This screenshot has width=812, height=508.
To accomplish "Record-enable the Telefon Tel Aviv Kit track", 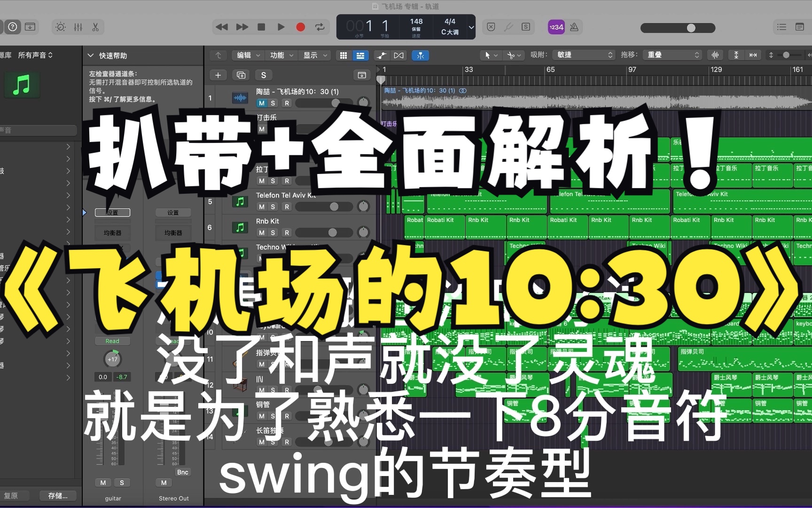I will (x=287, y=206).
